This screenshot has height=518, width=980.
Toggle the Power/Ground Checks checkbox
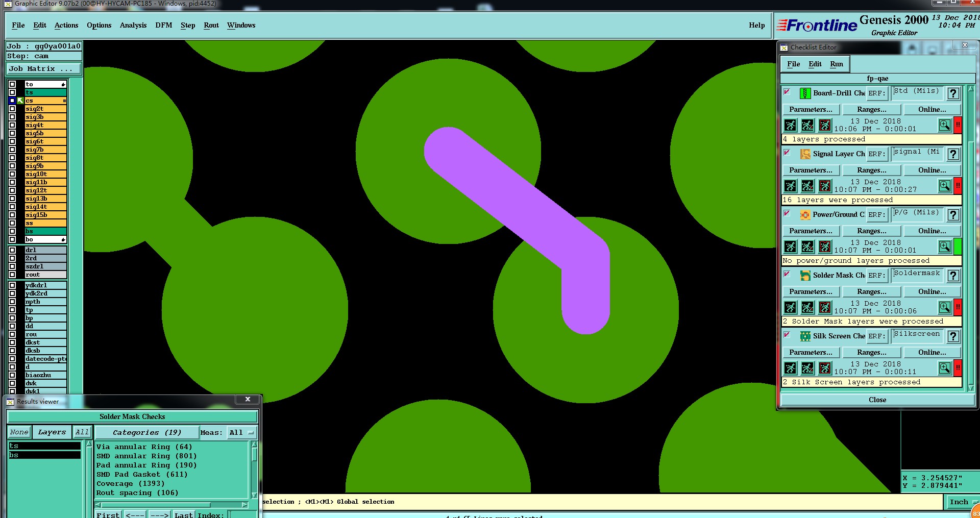click(x=787, y=213)
